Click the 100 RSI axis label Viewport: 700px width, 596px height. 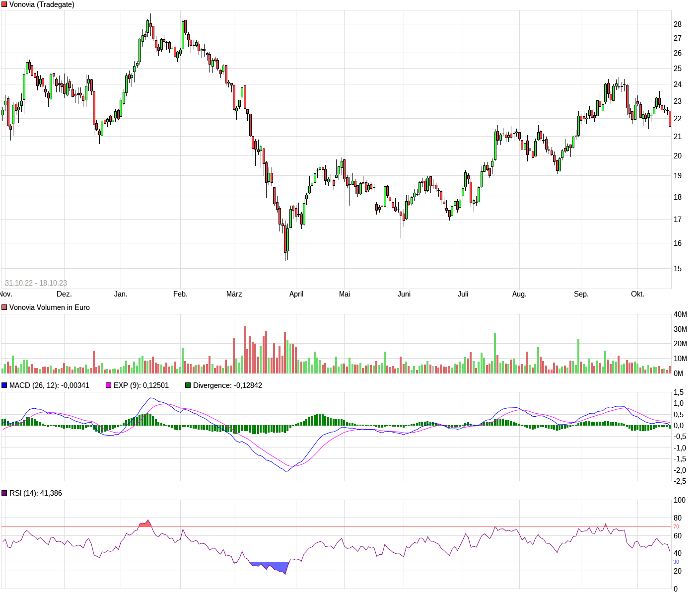tap(680, 500)
